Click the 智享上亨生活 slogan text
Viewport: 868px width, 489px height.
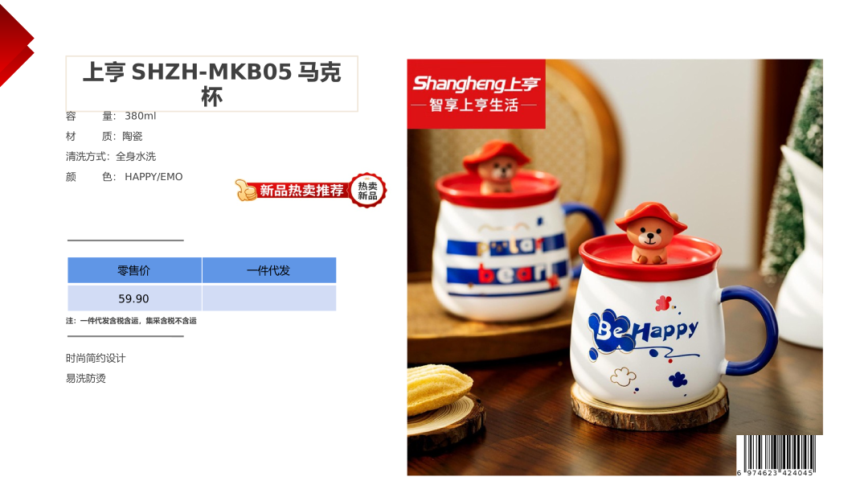click(474, 105)
